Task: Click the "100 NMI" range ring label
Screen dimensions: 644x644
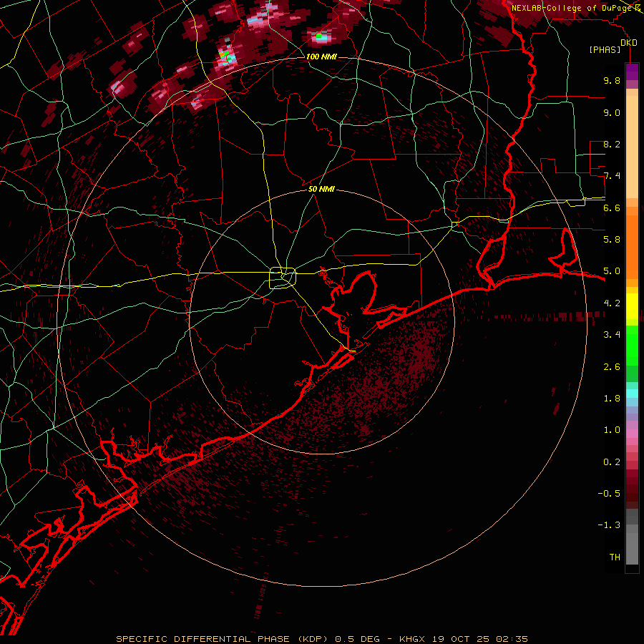Action: 321,57
